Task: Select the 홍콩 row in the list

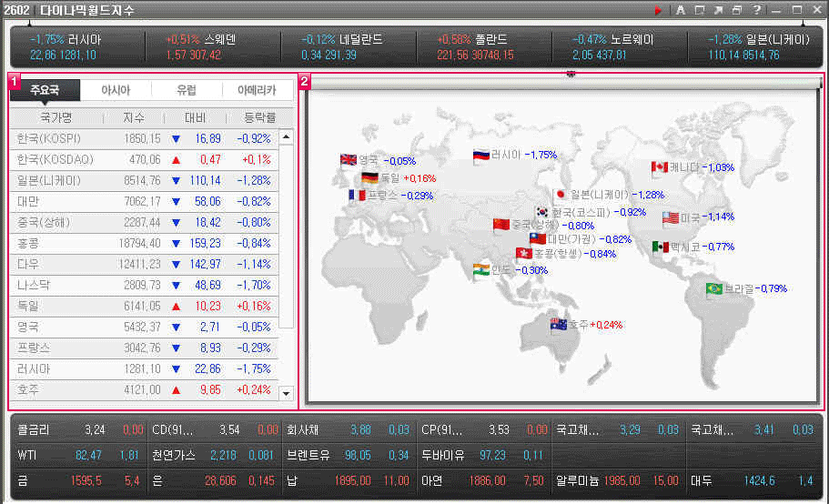Action: [x=145, y=244]
